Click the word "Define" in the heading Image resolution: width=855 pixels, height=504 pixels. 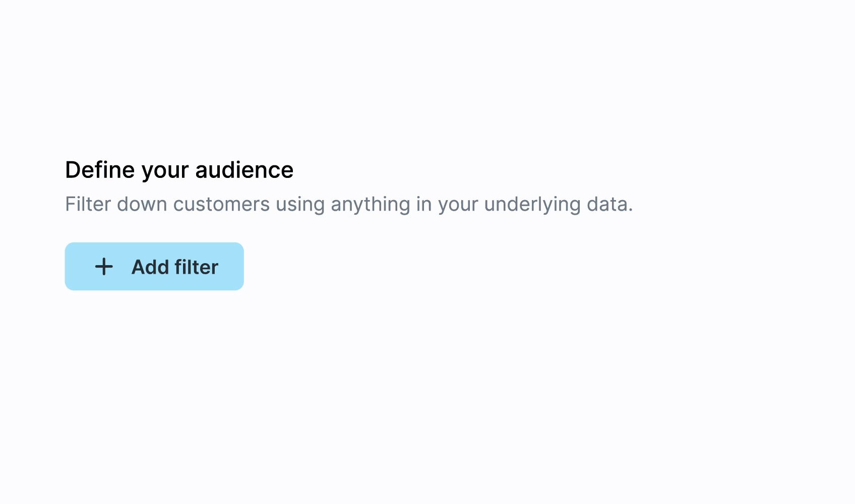point(100,170)
